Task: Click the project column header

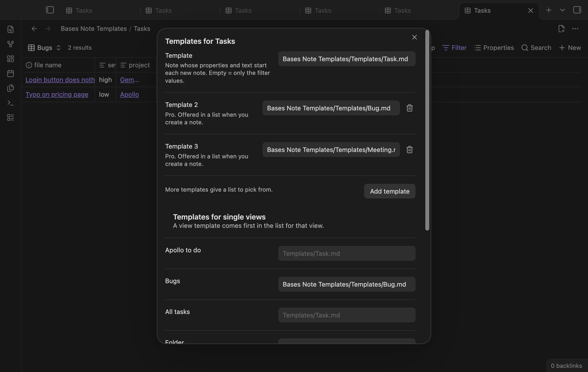Action: coord(137,65)
